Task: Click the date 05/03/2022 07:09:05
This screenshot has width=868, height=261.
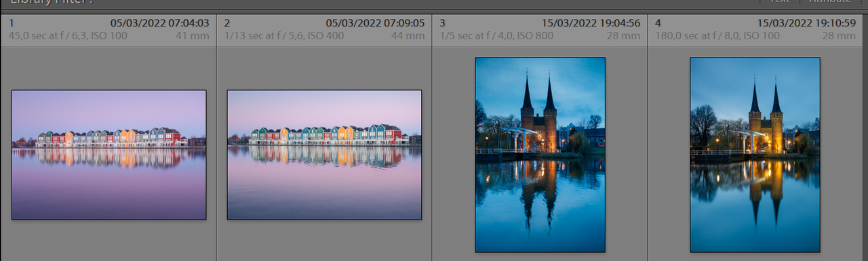Action: (375, 23)
